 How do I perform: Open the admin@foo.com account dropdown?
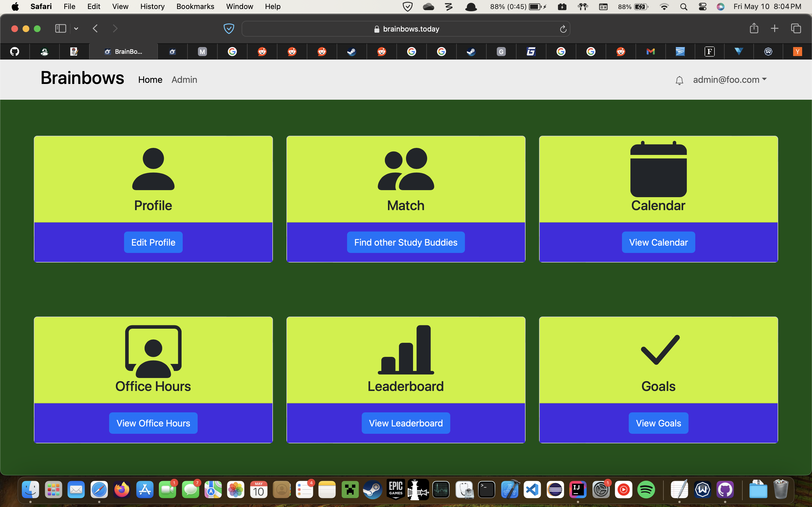730,80
